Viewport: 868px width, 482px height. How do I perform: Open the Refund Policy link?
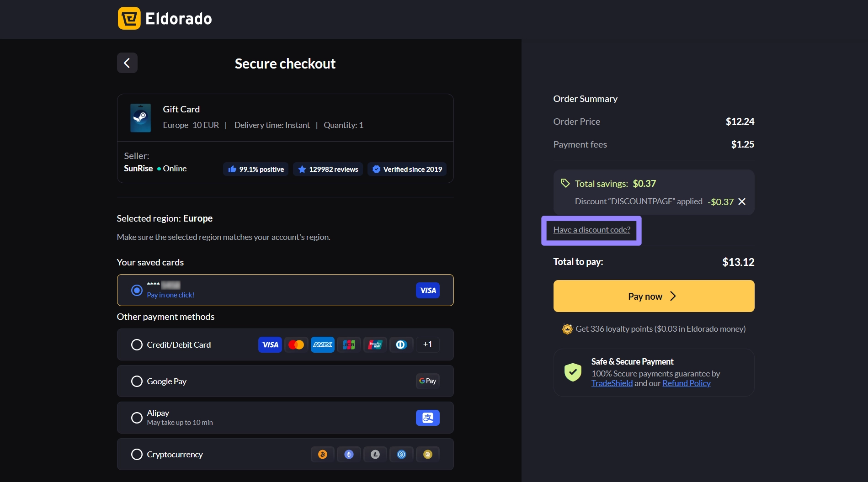coord(687,383)
